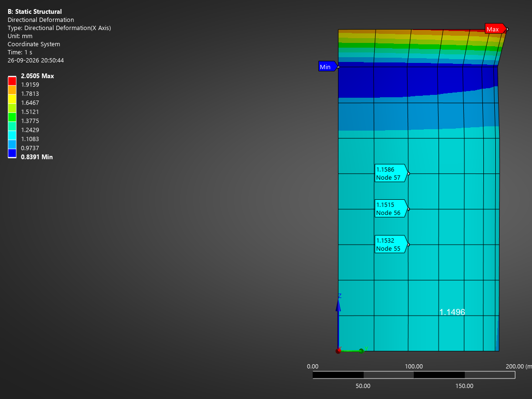Screen dimensions: 532x399
Task: Click the B: Static Structural title
Action: 35,11
